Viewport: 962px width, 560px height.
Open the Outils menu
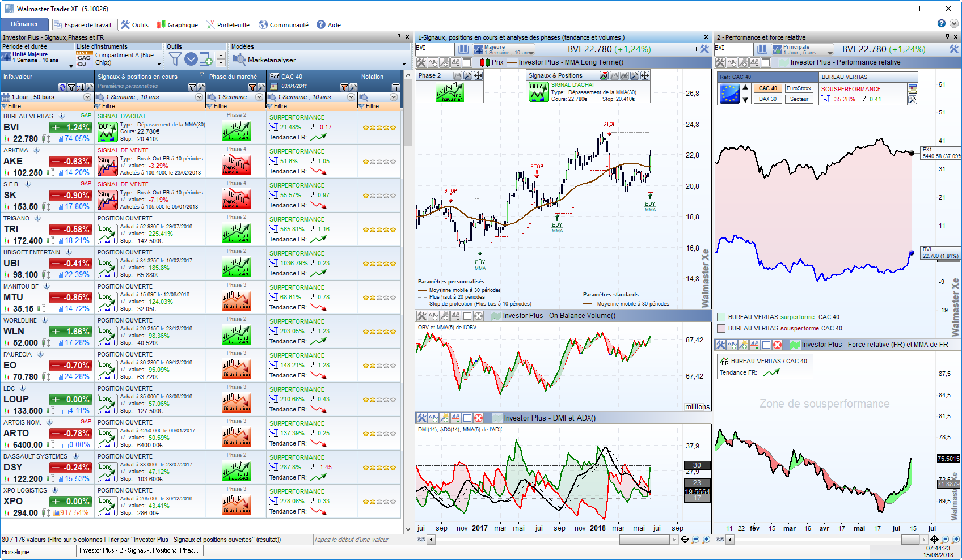tap(135, 25)
